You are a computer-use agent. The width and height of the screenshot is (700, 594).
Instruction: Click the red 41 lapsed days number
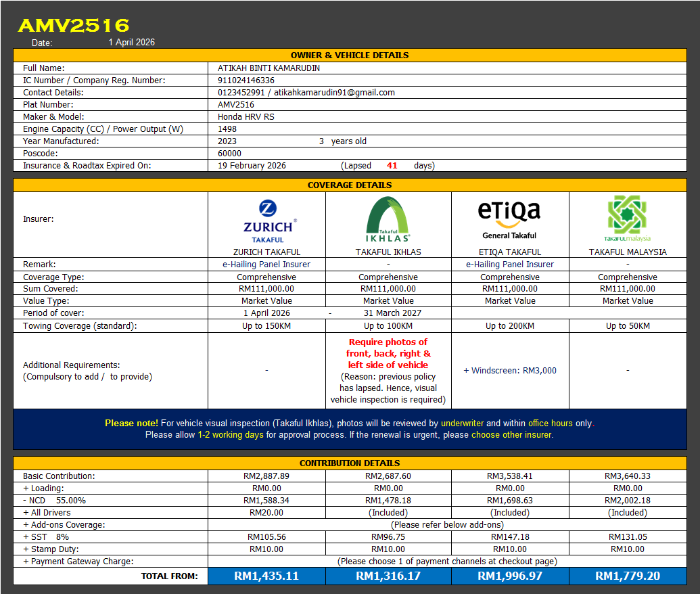[x=392, y=166]
